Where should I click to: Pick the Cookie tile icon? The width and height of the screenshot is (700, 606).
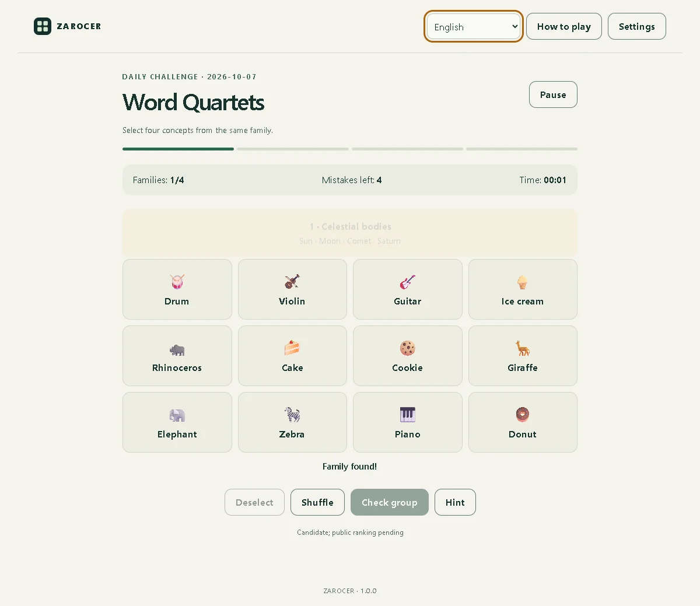click(407, 348)
